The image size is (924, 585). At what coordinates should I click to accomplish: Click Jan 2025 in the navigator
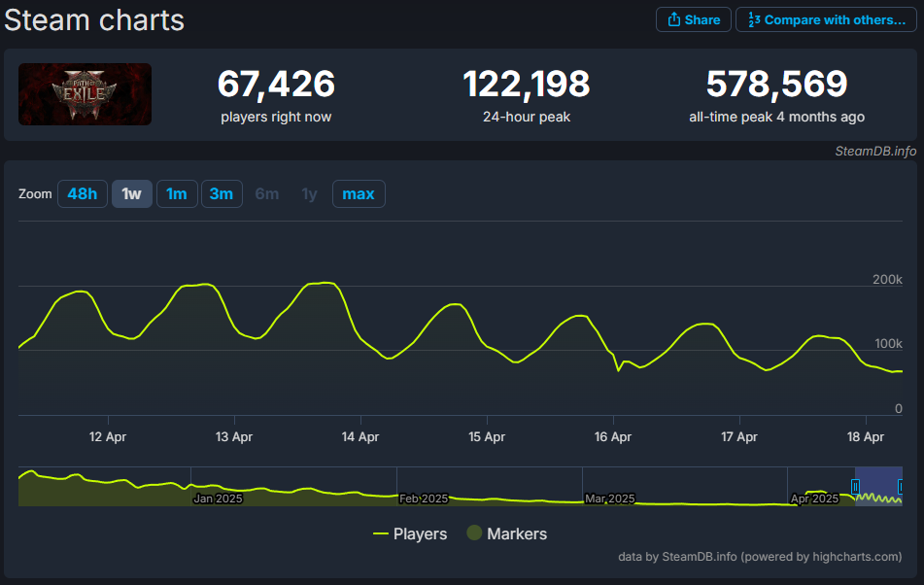pos(218,499)
